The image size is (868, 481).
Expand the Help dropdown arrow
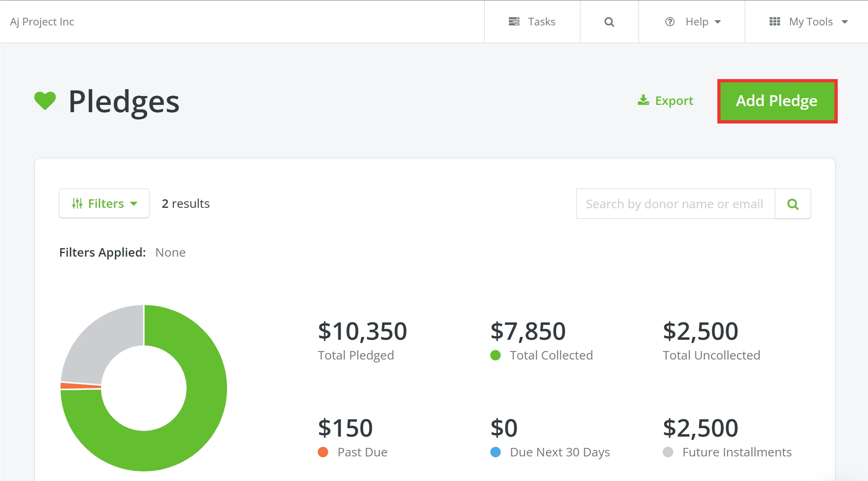tap(718, 22)
